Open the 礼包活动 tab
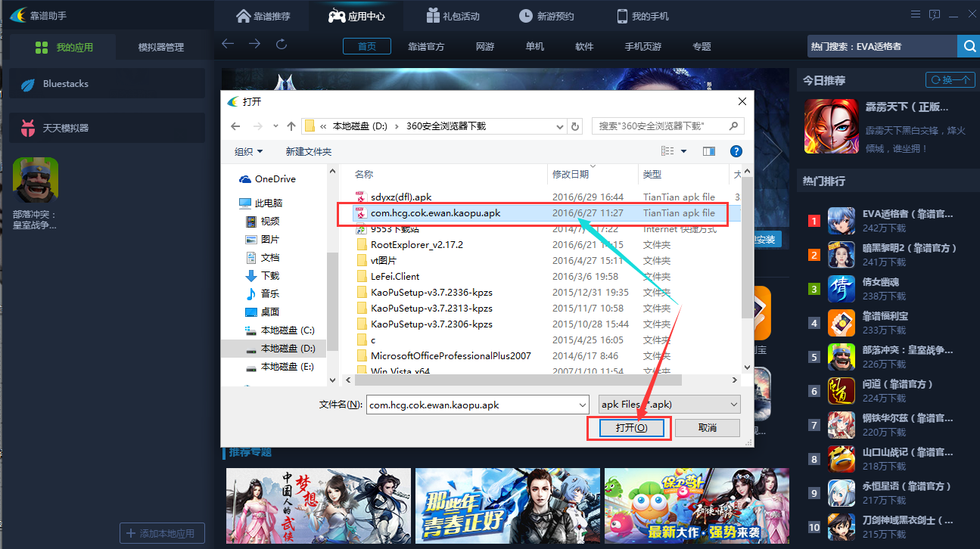This screenshot has height=549, width=980. pos(453,16)
